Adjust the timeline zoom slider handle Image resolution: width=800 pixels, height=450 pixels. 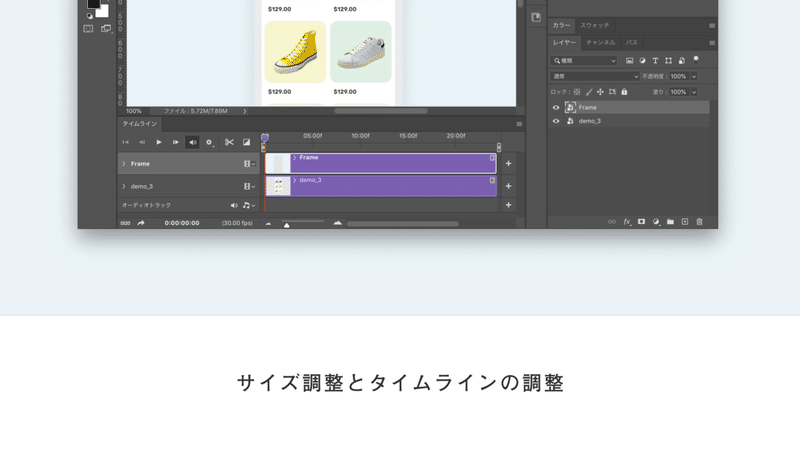pyautogui.click(x=287, y=225)
